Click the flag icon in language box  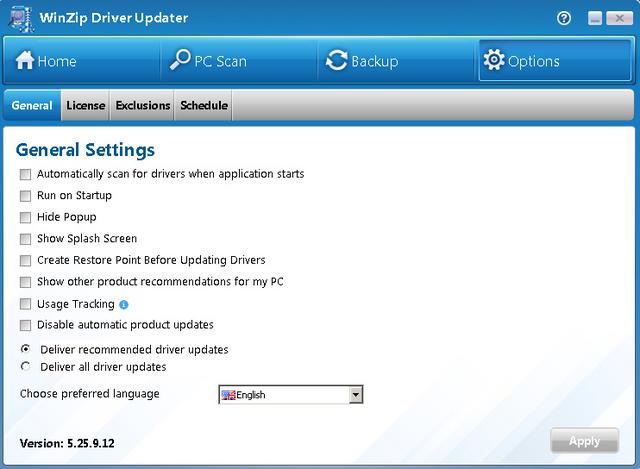click(228, 395)
